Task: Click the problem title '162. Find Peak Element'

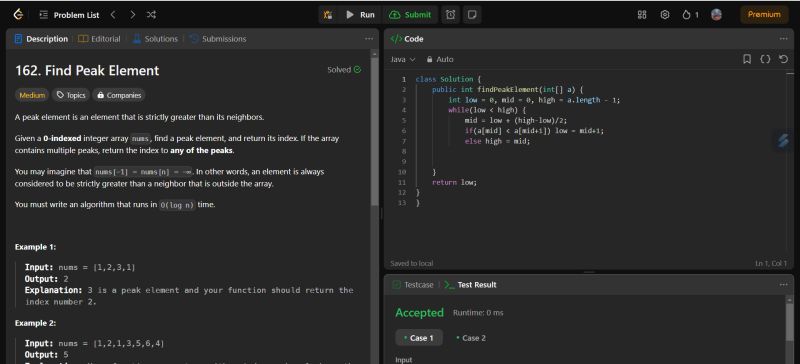Action: (87, 70)
